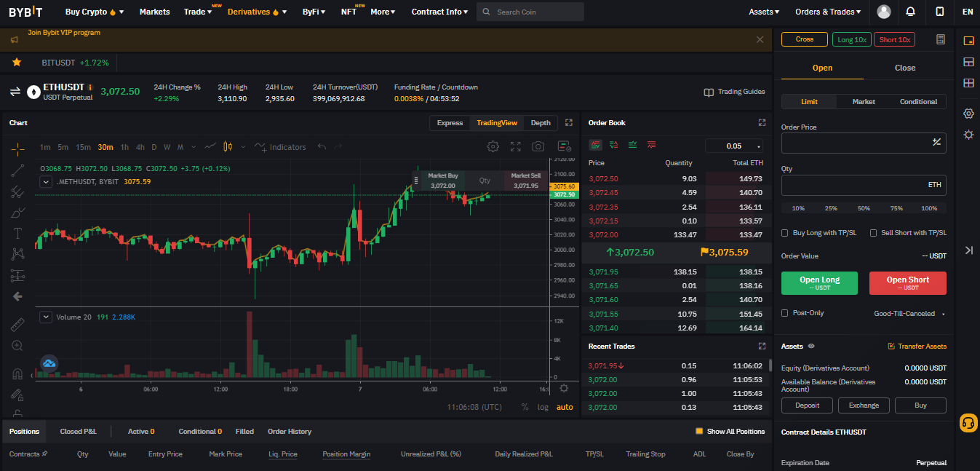Open the Derivatives dropdown menu

click(257, 12)
